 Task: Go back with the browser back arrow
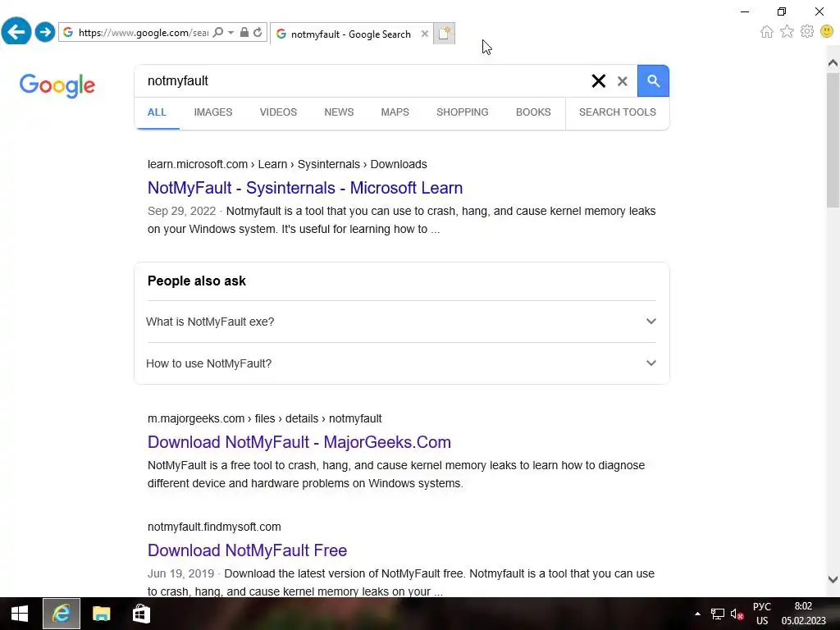(x=16, y=32)
